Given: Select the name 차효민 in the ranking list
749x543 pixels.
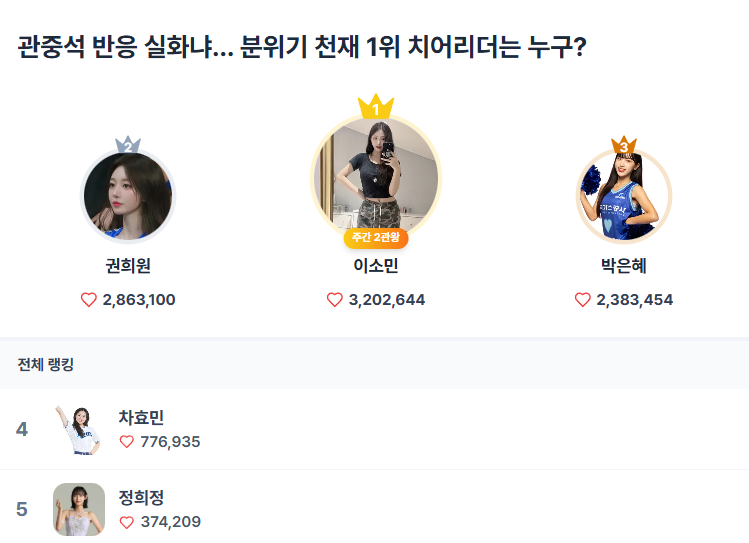Looking at the screenshot, I should pos(141,418).
